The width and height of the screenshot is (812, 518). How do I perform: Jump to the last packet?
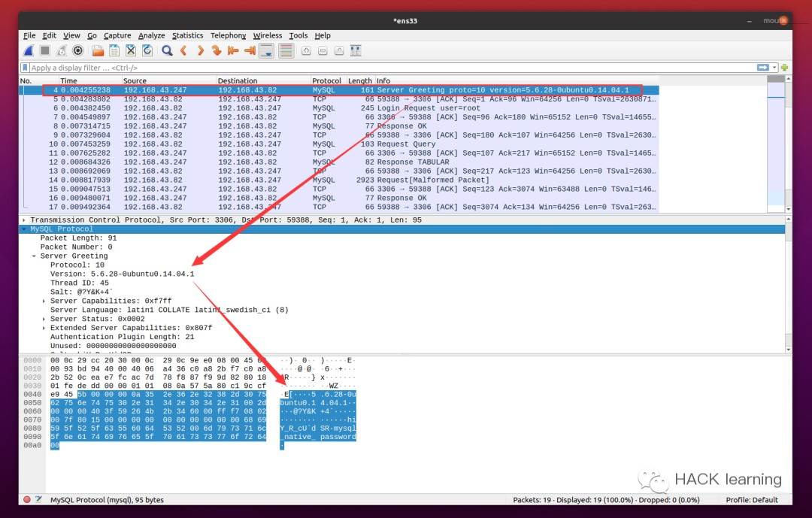coord(250,50)
